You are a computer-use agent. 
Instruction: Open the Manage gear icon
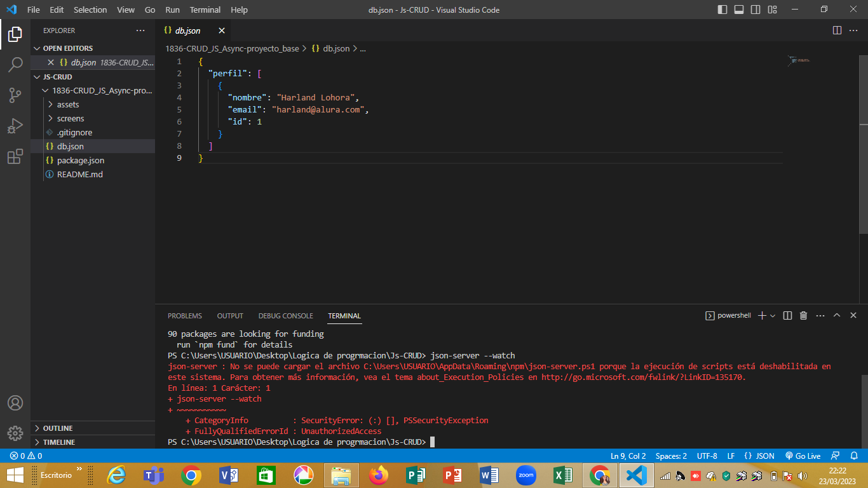coord(15,433)
